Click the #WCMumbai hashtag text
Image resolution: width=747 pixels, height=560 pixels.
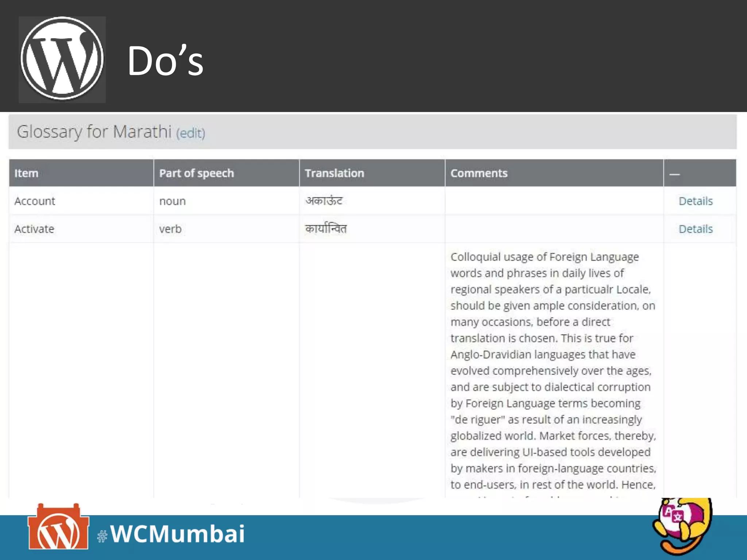[171, 534]
